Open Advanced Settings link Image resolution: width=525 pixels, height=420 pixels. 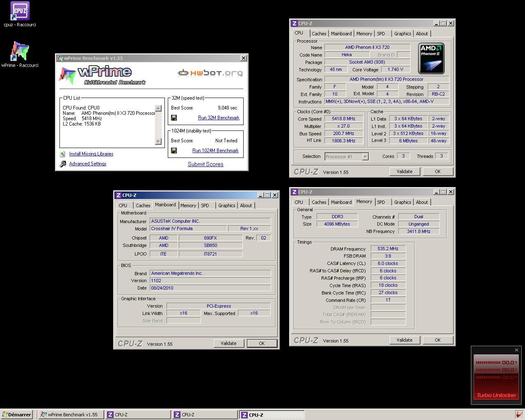(88, 164)
